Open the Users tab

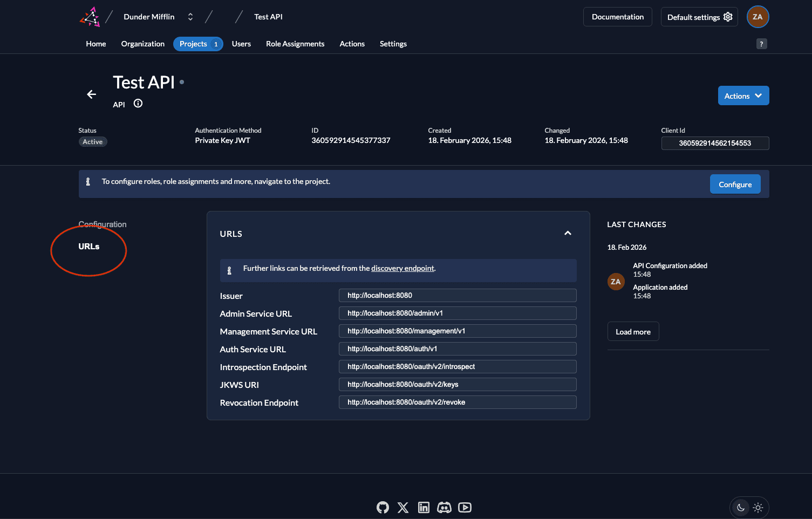click(x=241, y=44)
